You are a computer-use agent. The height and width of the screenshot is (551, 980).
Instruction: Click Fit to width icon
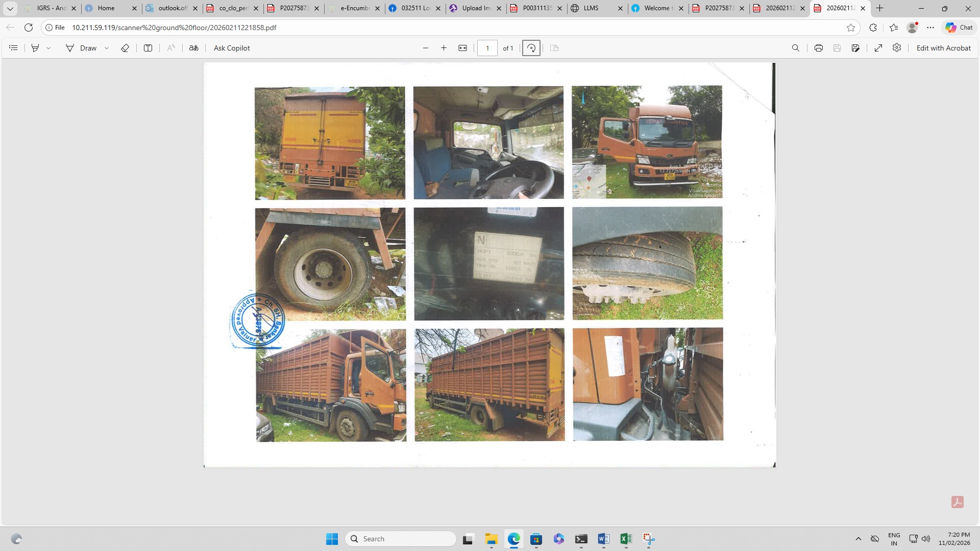tap(462, 48)
